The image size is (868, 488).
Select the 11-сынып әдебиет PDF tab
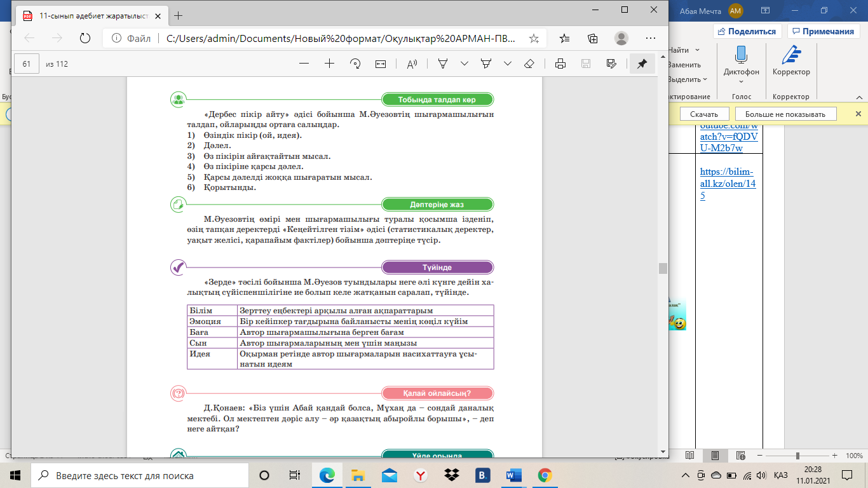[89, 15]
